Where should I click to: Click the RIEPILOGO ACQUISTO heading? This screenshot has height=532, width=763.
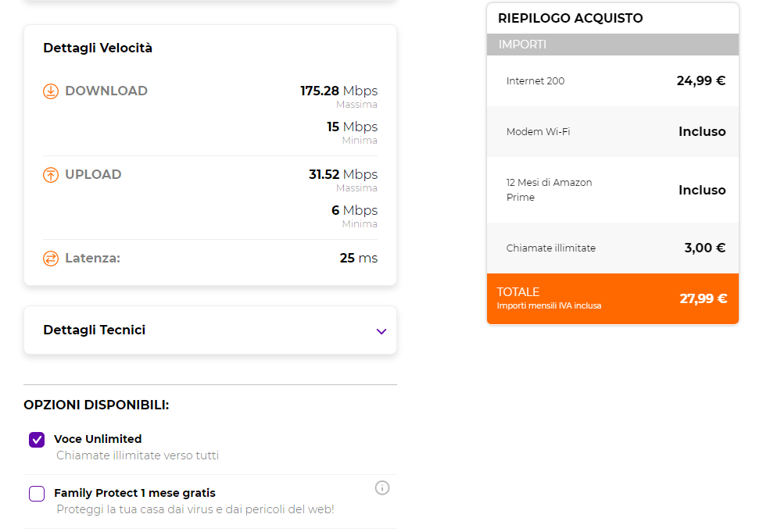571,18
